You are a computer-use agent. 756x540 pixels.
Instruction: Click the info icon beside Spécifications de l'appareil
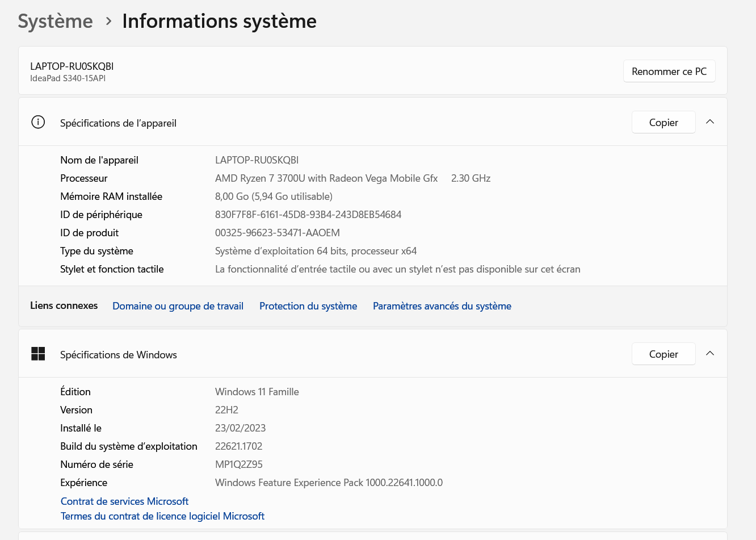[38, 122]
